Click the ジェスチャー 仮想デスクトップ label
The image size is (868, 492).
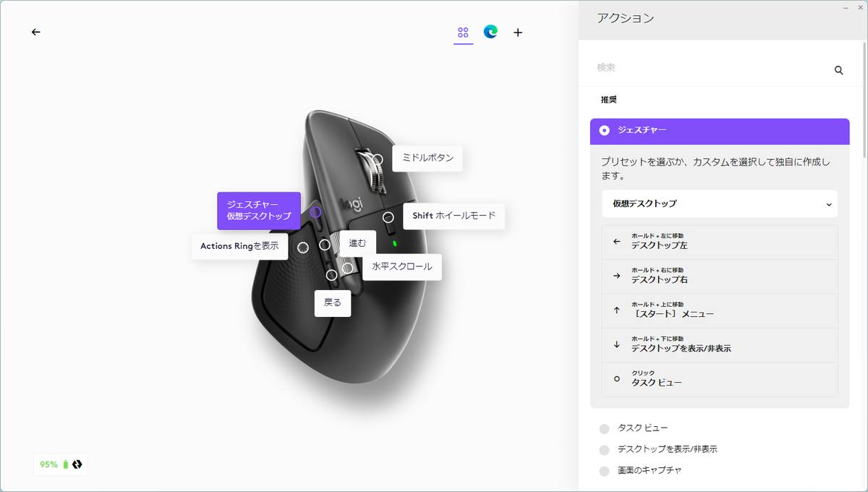(259, 211)
